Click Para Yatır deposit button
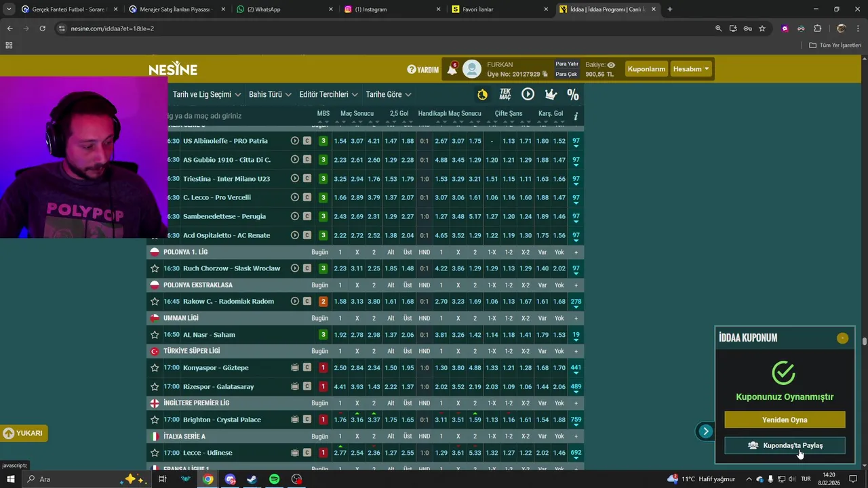Image resolution: width=868 pixels, height=488 pixels. point(567,64)
